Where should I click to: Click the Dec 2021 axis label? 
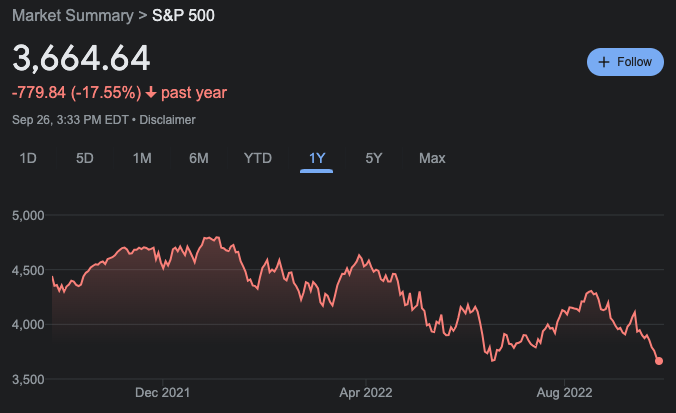163,393
